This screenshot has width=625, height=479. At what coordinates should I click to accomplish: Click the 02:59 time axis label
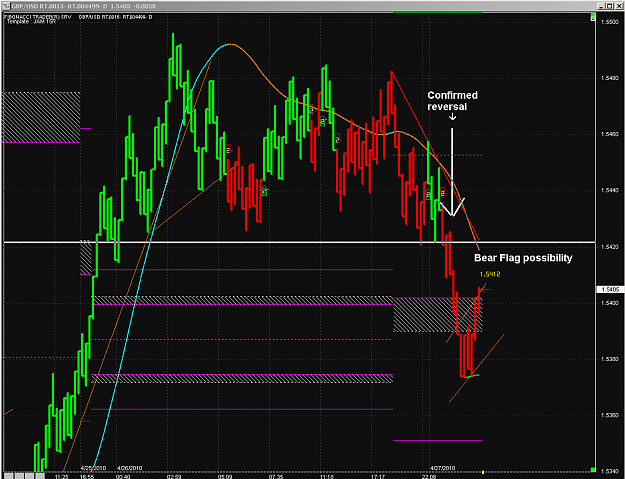pos(174,476)
